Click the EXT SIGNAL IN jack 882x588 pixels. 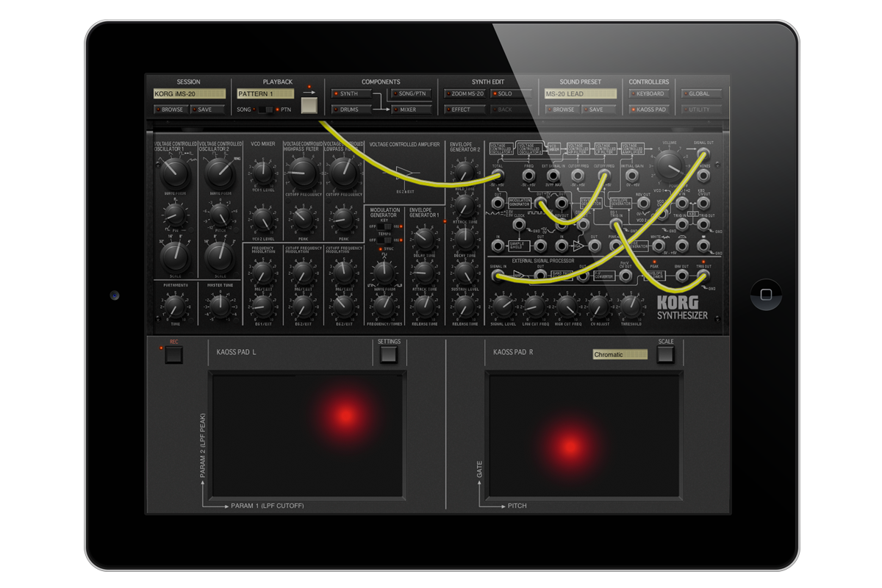553,176
